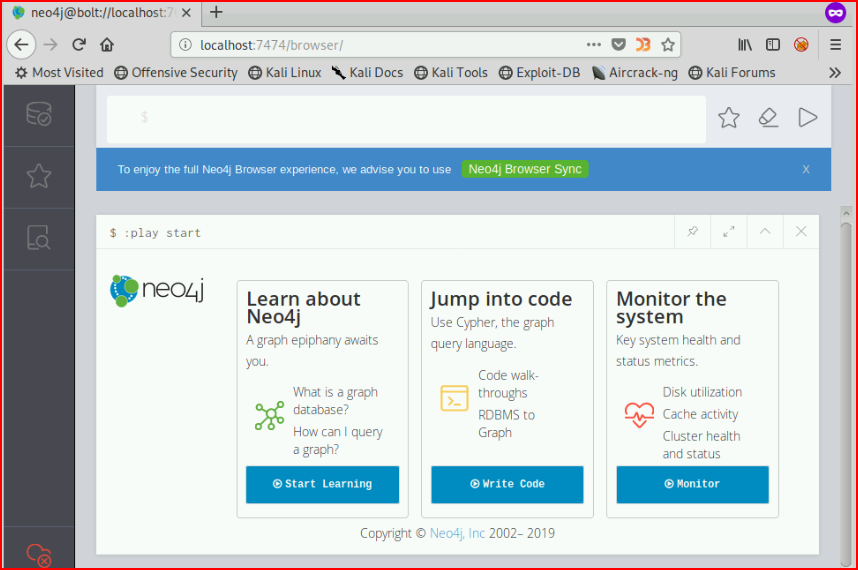Click the 'Jump into code' heading

[501, 299]
